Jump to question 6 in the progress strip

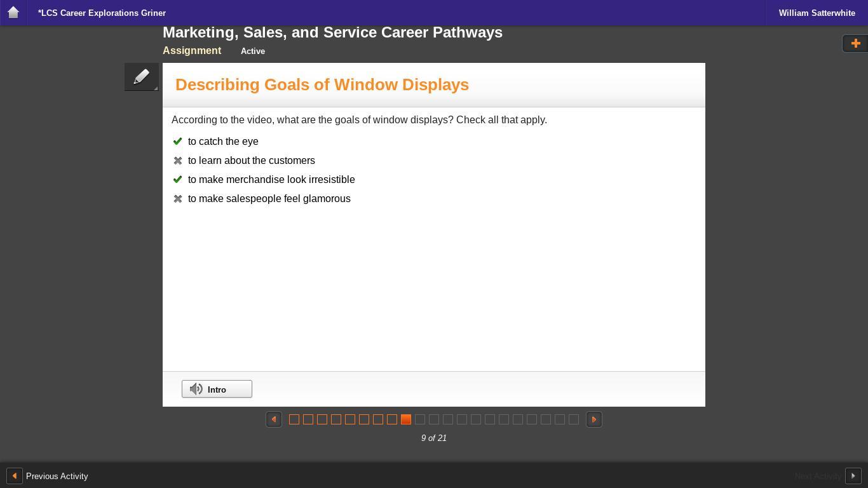[x=364, y=419]
